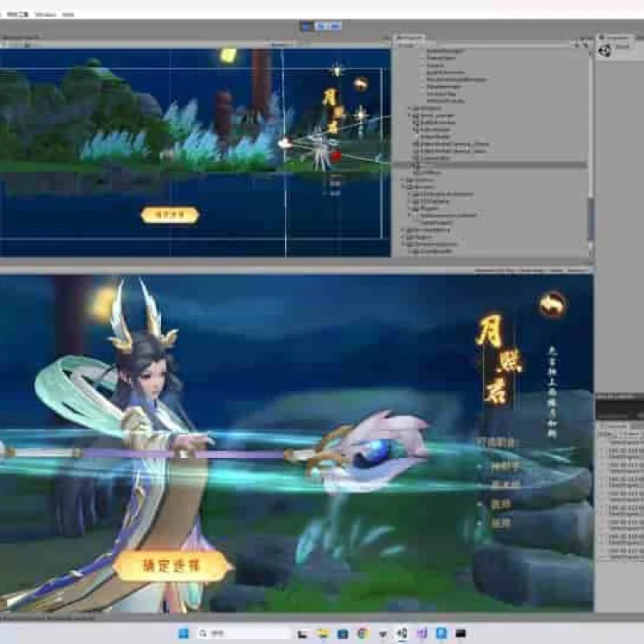Screen dimensions: 644x644
Task: Click the Unity icon in the taskbar
Action: coord(402,634)
